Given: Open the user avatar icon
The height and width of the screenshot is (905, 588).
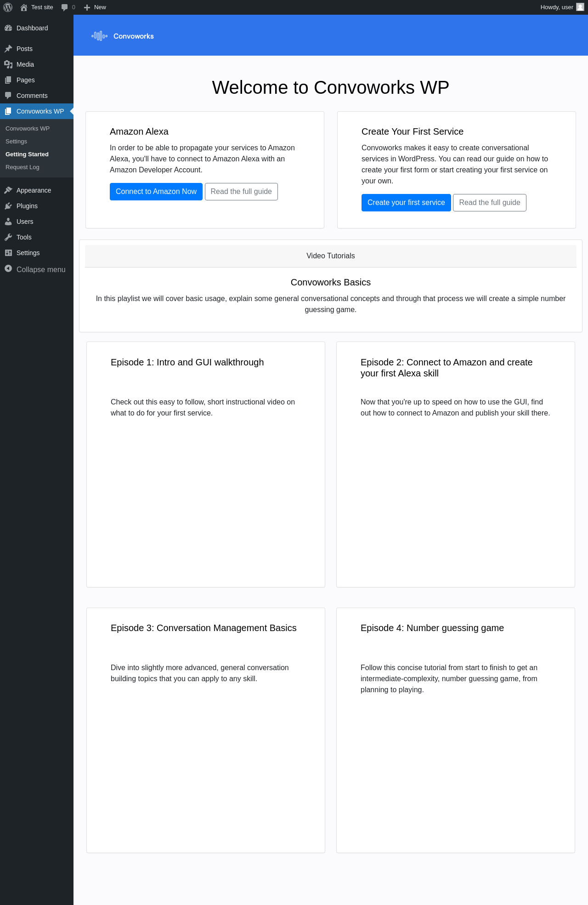Looking at the screenshot, I should point(580,7).
